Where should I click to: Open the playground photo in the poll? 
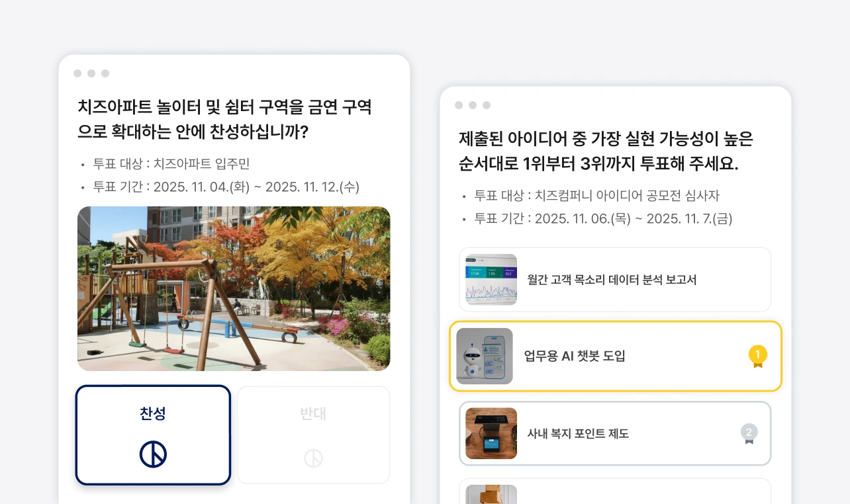point(234,288)
